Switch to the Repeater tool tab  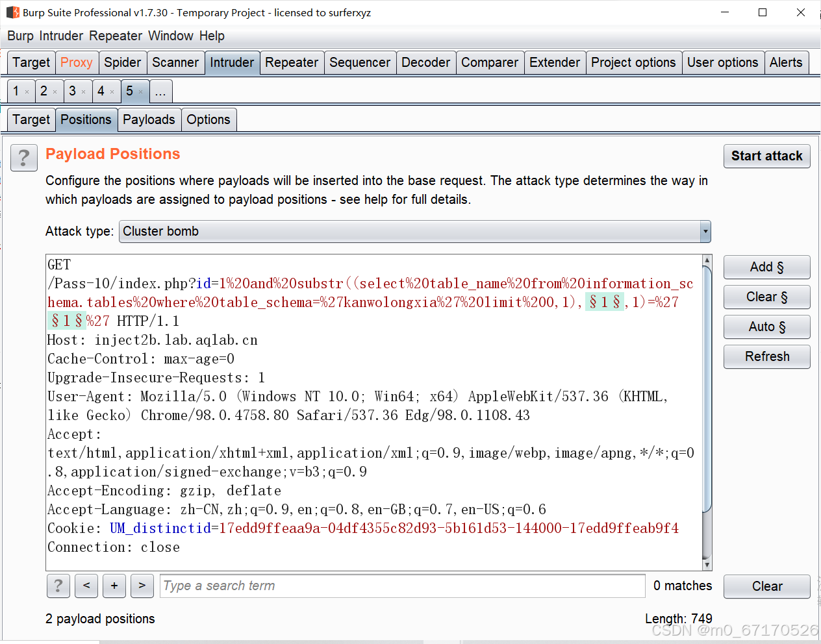point(292,62)
